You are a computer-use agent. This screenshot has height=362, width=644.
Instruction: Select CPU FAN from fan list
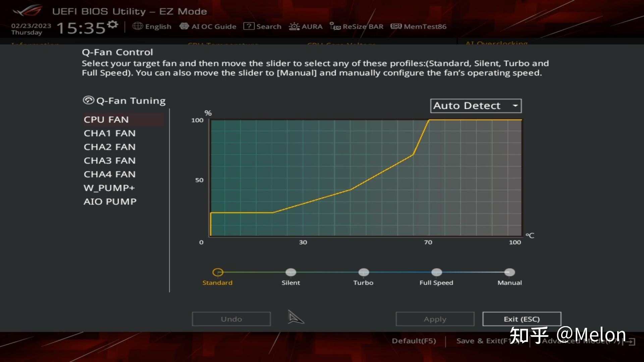[x=106, y=119]
